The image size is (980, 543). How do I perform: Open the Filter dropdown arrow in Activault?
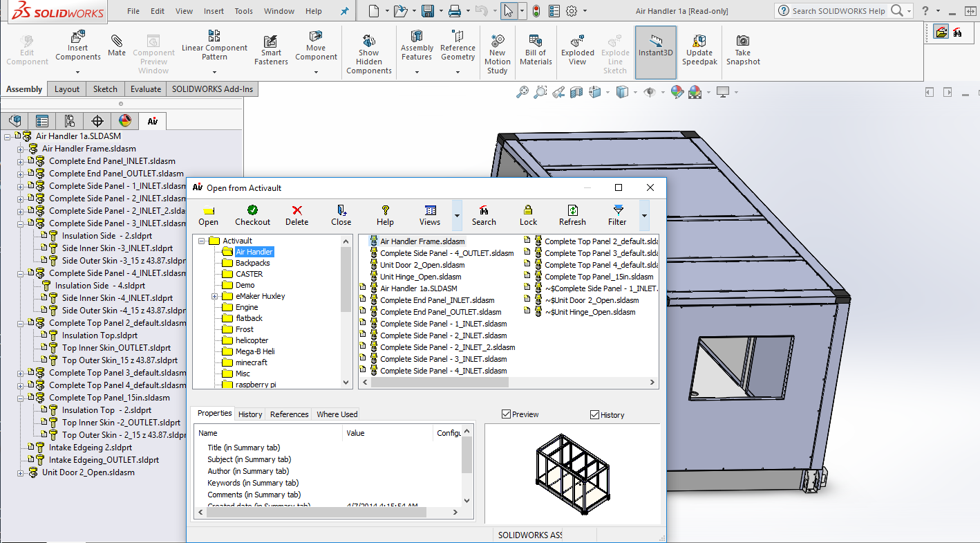point(644,216)
